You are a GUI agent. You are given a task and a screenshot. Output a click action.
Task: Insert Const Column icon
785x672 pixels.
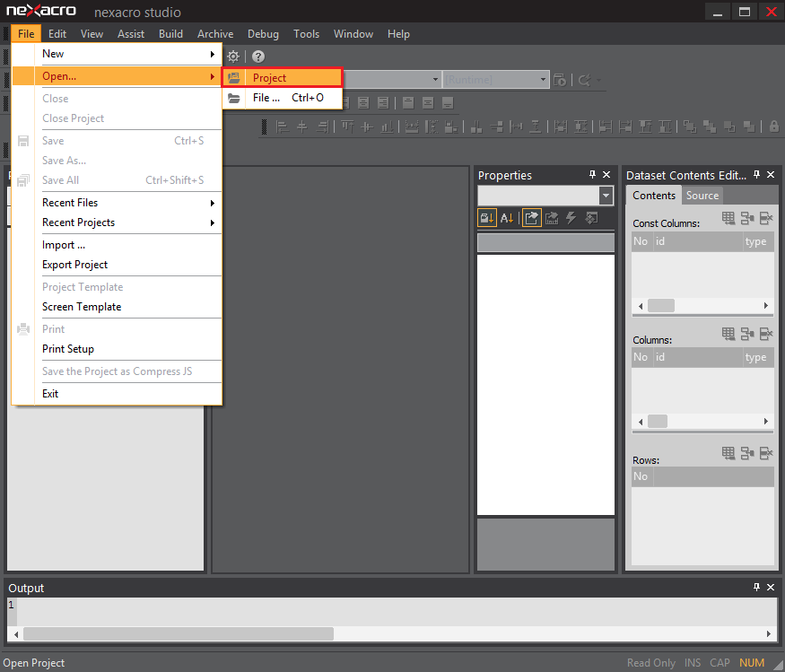click(747, 218)
